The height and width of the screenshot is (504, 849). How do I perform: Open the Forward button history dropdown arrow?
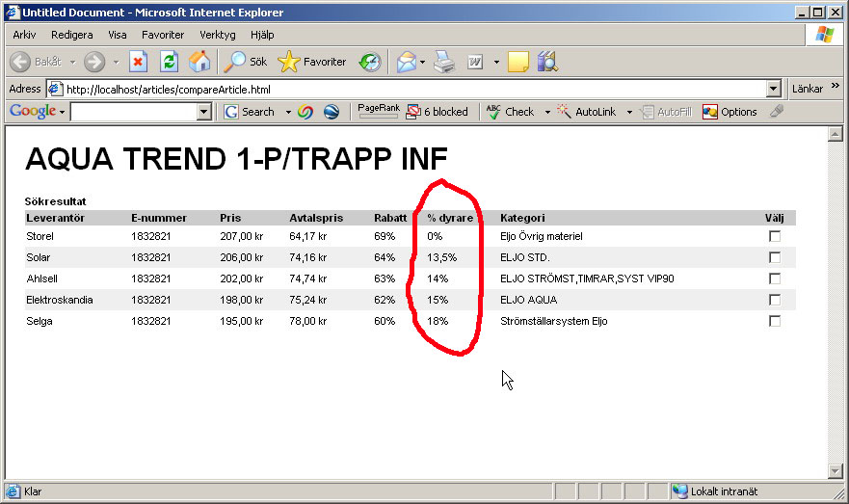coord(116,63)
